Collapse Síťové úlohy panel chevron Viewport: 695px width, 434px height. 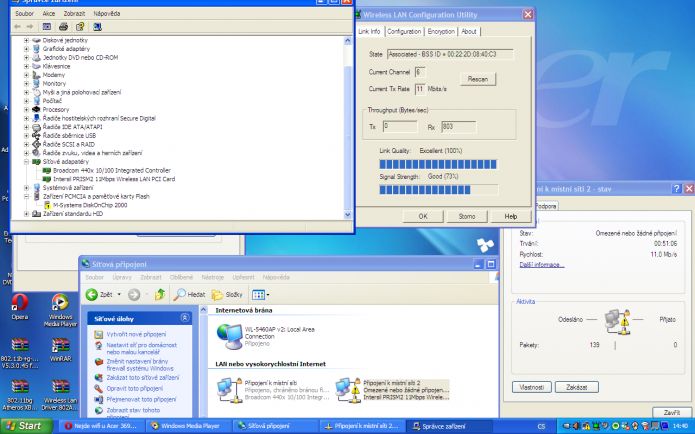[x=185, y=318]
